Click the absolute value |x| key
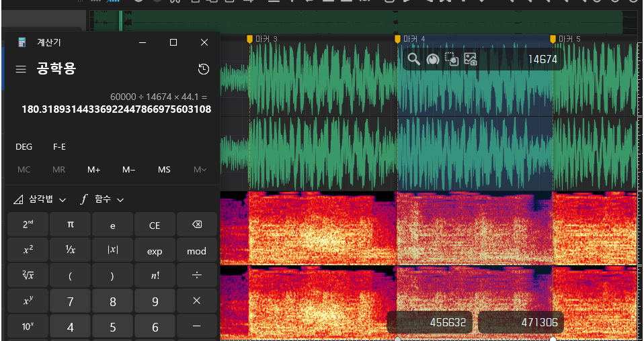This screenshot has width=644, height=341. [112, 250]
